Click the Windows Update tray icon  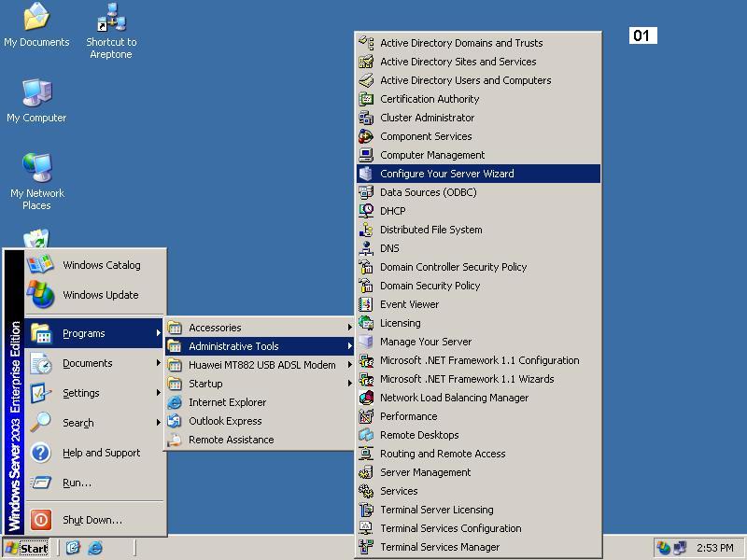coord(663,548)
